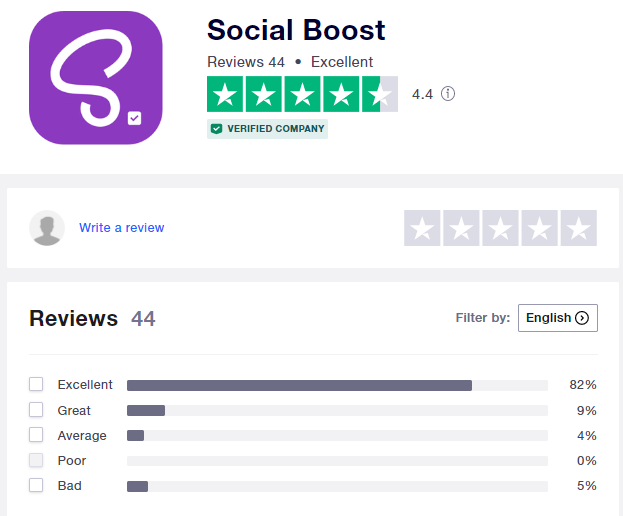Click the 4% percentage label
The width and height of the screenshot is (623, 516).
click(x=586, y=435)
